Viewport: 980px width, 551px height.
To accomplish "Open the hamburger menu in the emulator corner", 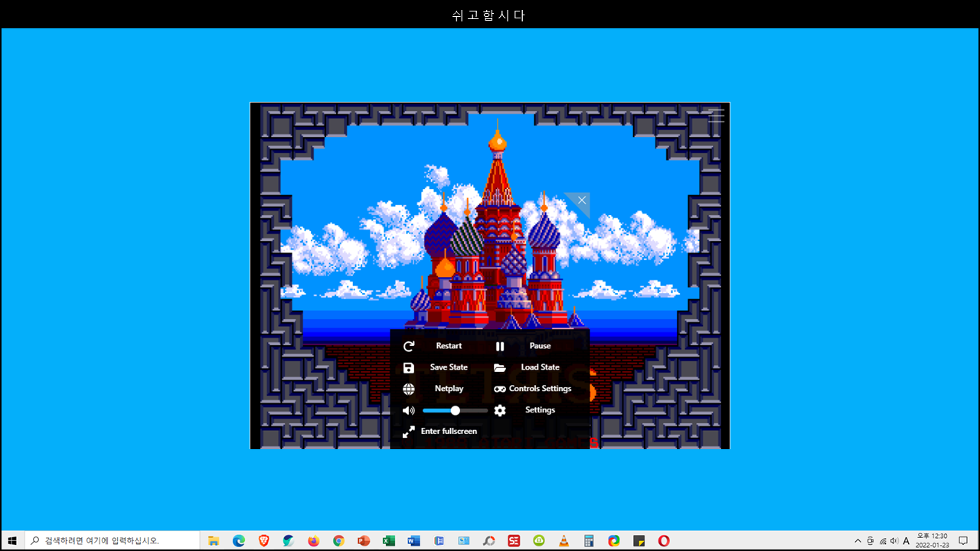I will tap(716, 116).
